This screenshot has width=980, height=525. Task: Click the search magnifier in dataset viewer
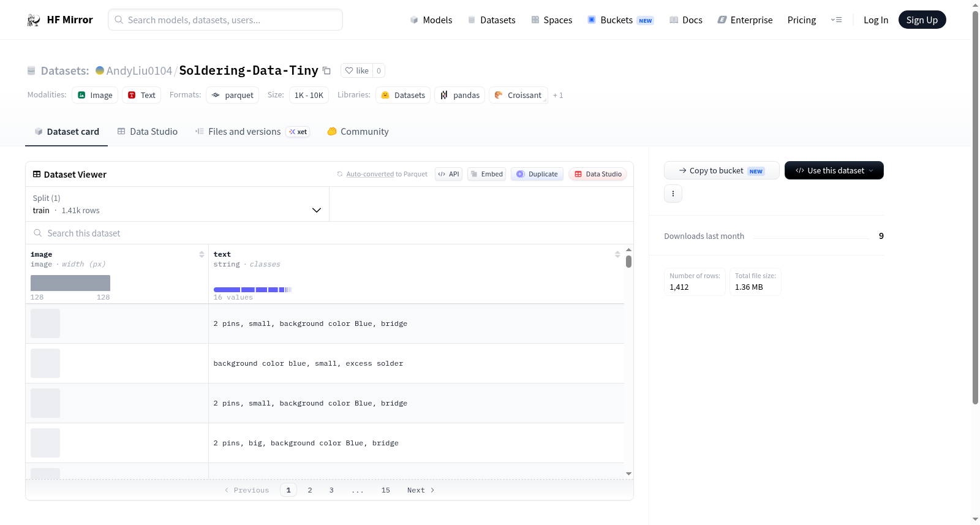click(x=38, y=233)
